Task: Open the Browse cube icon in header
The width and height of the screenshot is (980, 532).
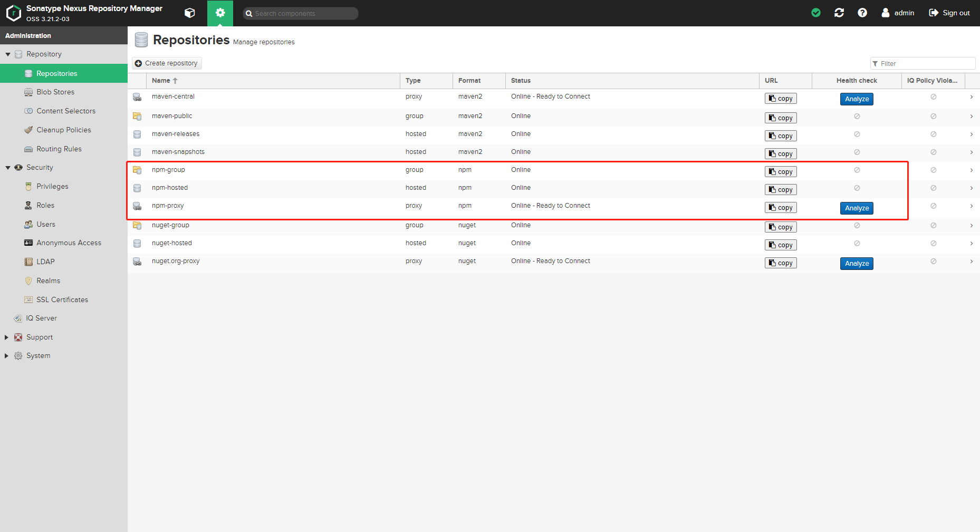Action: [x=190, y=13]
